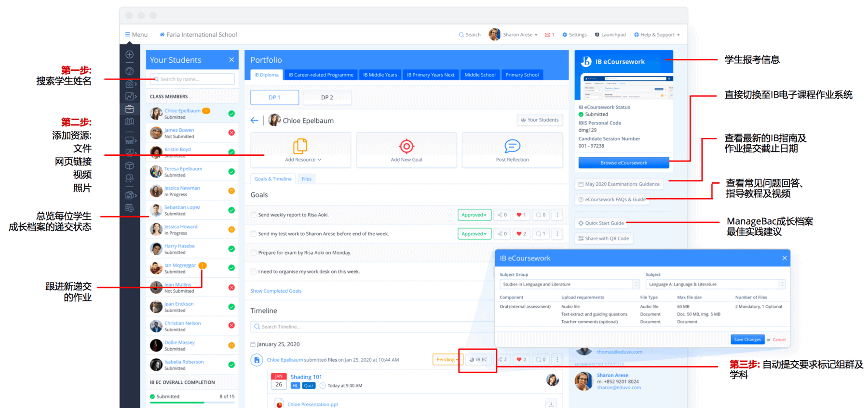Open Approved dropdown for weekly report goal
868x408 pixels.
(x=475, y=215)
